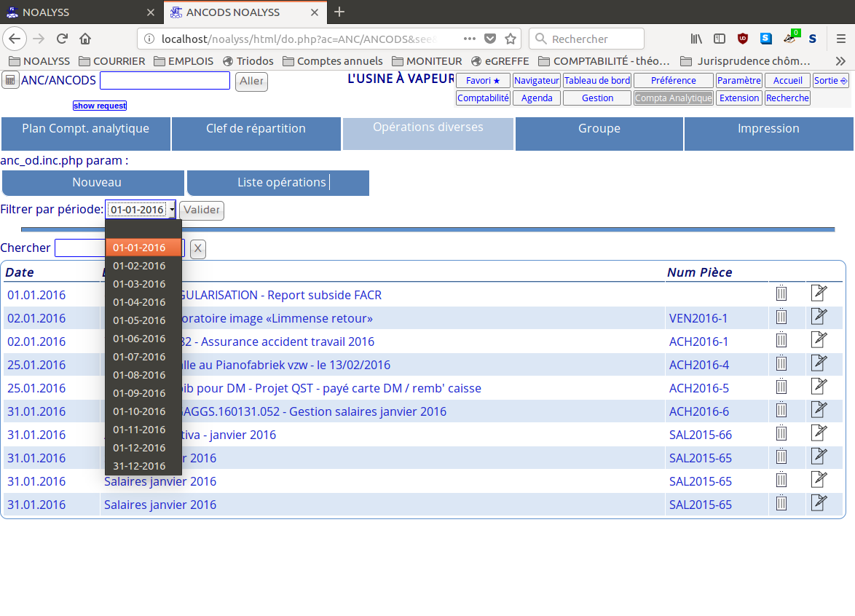The width and height of the screenshot is (855, 616).
Task: Delete the ACH2016-4 operation via trash icon
Action: click(781, 363)
